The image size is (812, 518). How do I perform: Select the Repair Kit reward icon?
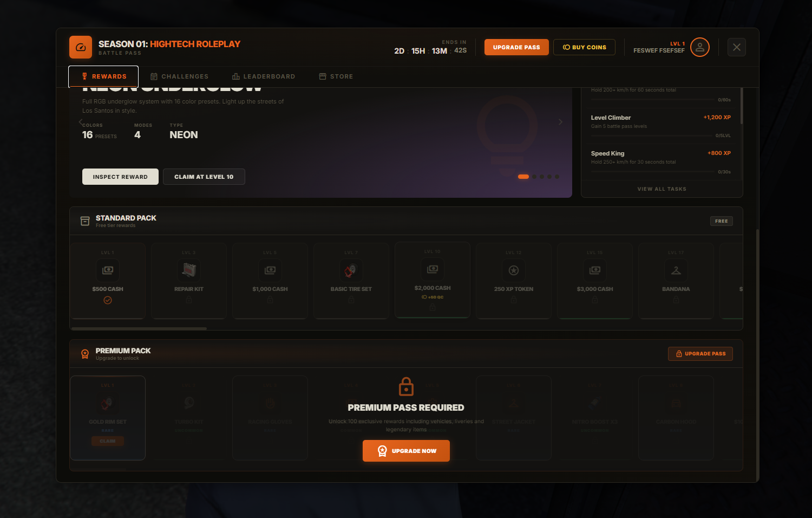coord(189,270)
